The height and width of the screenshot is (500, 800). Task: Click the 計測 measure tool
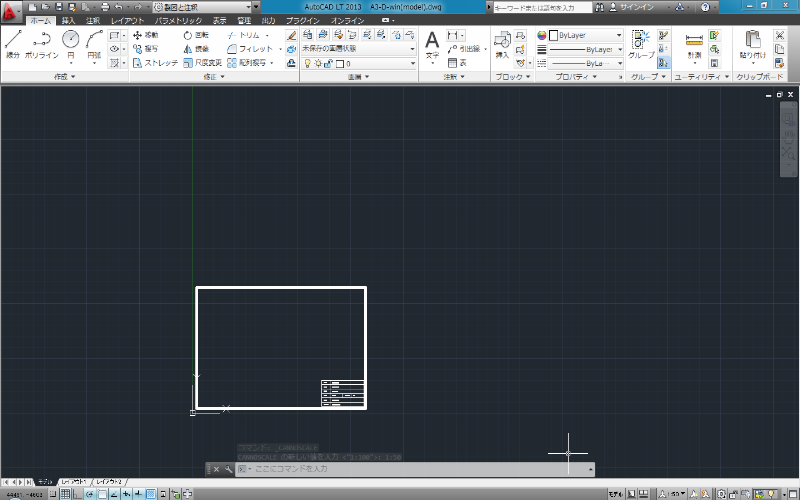click(x=694, y=46)
